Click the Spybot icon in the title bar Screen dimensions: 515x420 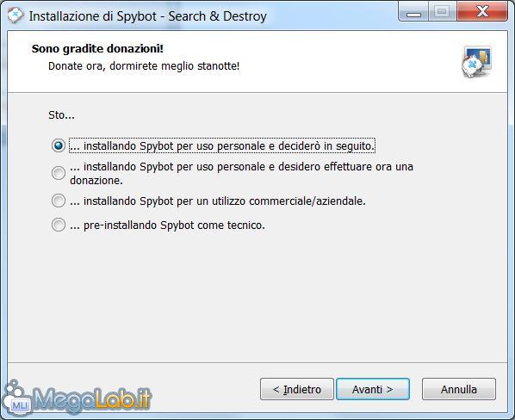pyautogui.click(x=16, y=15)
